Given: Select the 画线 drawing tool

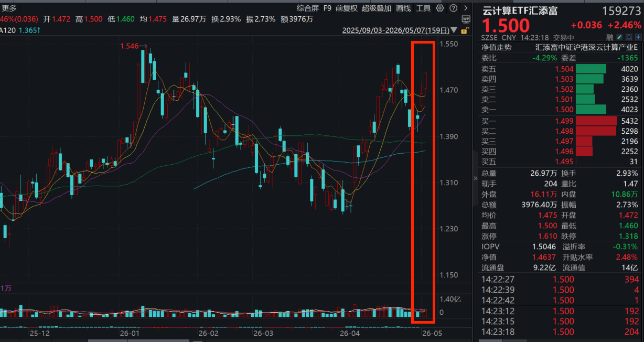Looking at the screenshot, I should (x=403, y=8).
